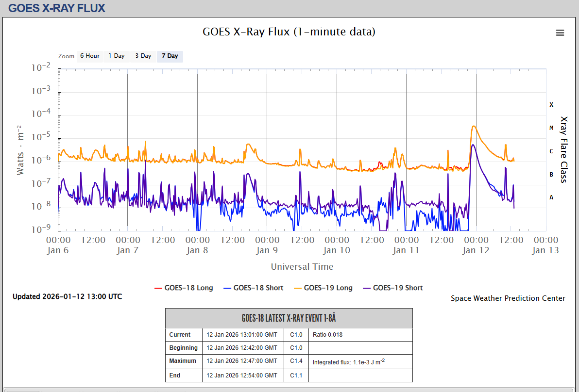
Task: Select the Jan 9 00:00 axis label
Action: 267,240
